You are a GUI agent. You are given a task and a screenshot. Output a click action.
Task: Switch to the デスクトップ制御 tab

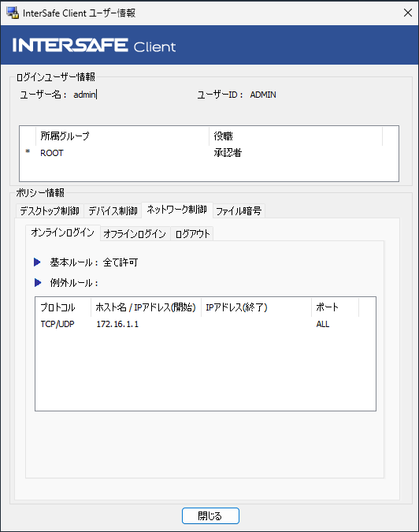[50, 210]
